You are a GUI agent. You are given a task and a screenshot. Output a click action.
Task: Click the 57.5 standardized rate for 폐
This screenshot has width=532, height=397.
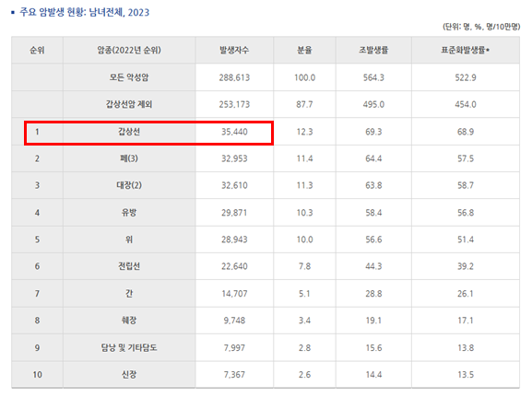click(466, 158)
